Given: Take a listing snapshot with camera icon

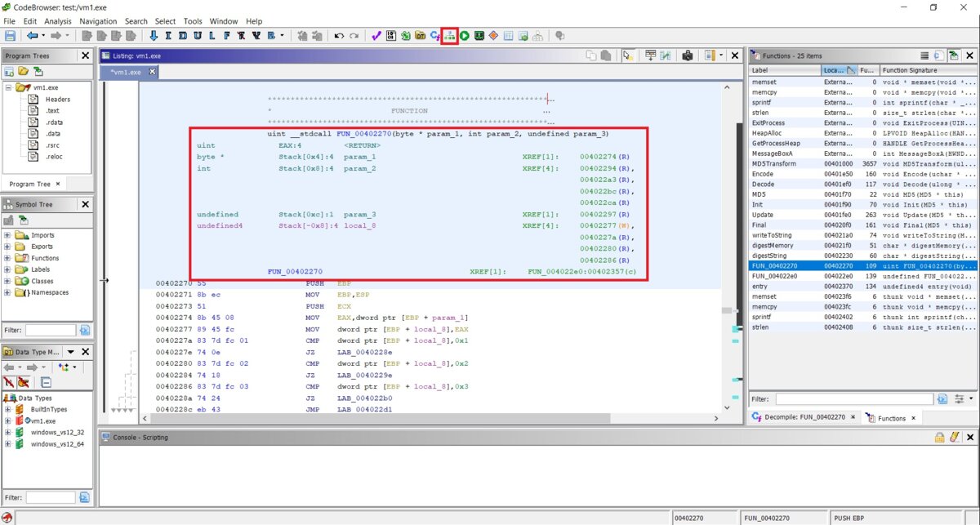Looking at the screenshot, I should [688, 56].
